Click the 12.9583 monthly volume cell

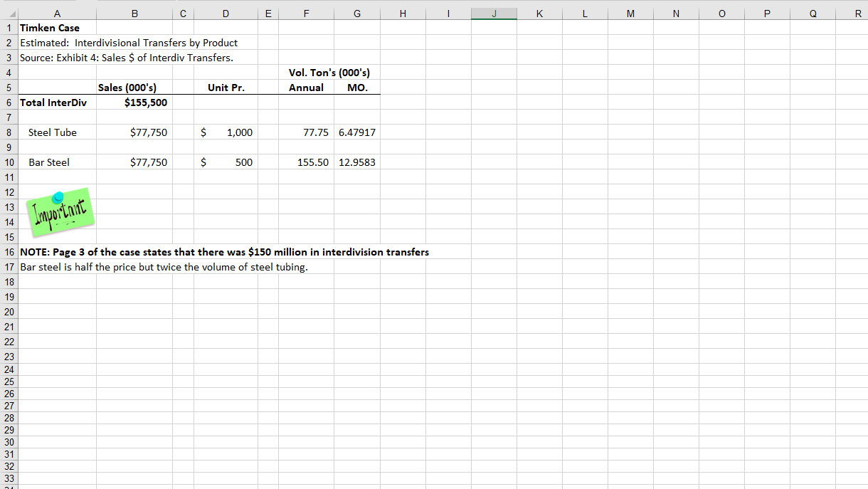click(x=357, y=162)
